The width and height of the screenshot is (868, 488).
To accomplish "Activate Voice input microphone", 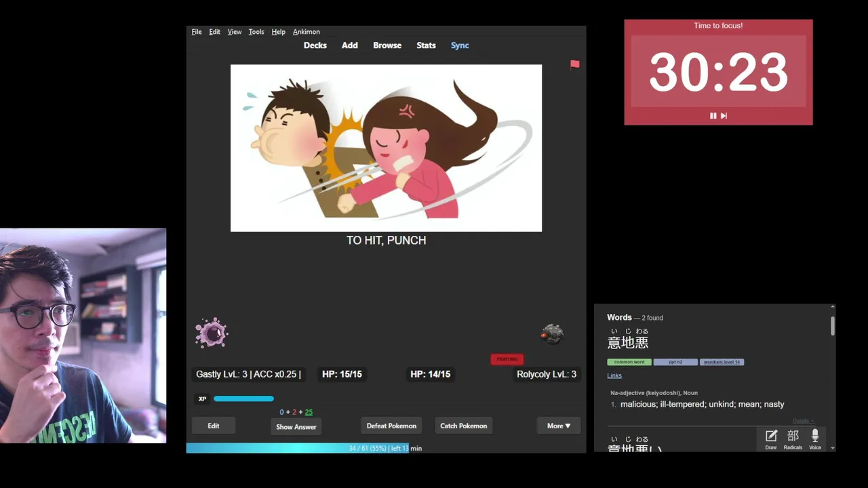I will [815, 439].
